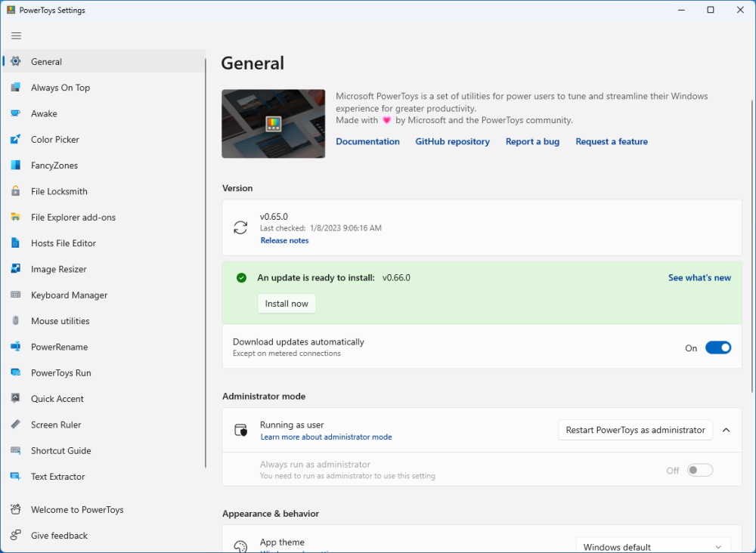Click the App theme palette icon
This screenshot has width=756, height=553.
coord(240,546)
